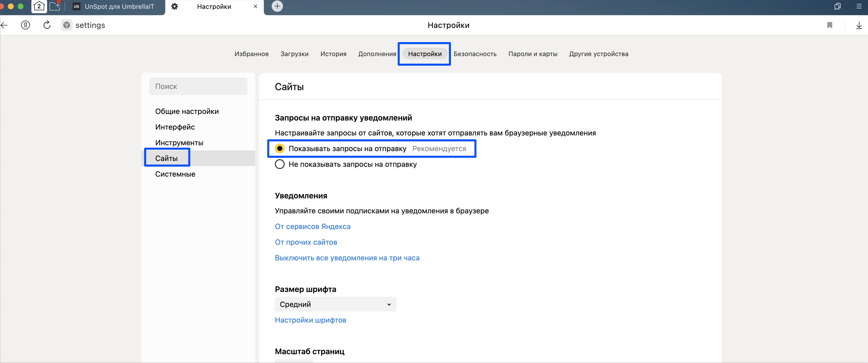Expand the Средний font size dropdown

335,304
